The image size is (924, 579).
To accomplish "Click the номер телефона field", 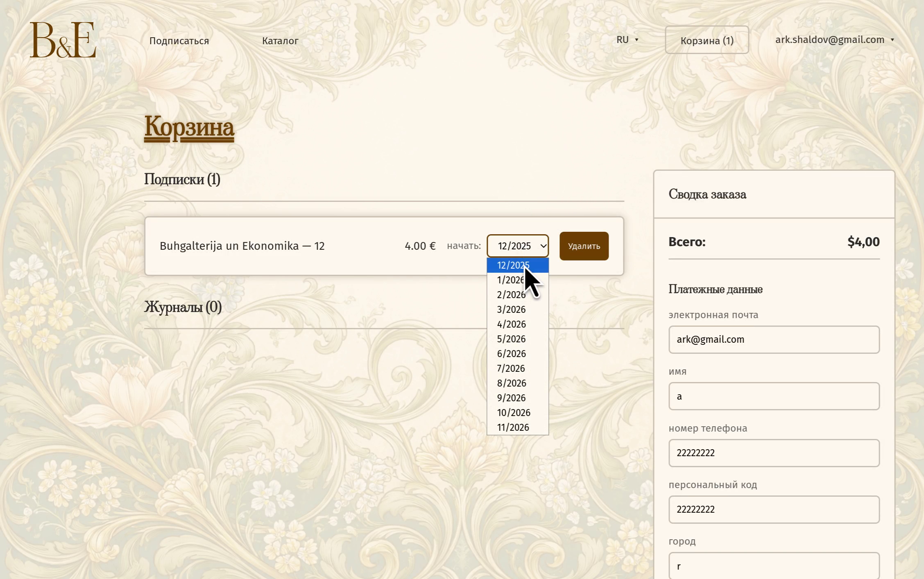I will [x=774, y=453].
